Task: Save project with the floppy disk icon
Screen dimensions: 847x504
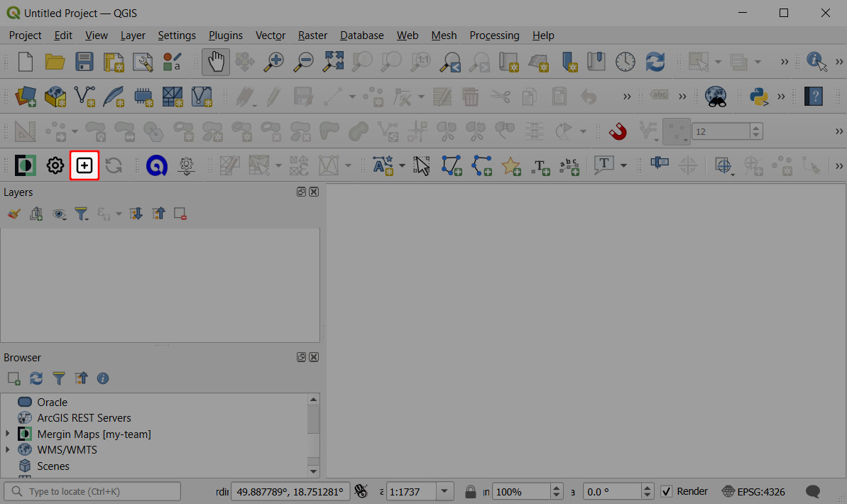Action: 84,62
